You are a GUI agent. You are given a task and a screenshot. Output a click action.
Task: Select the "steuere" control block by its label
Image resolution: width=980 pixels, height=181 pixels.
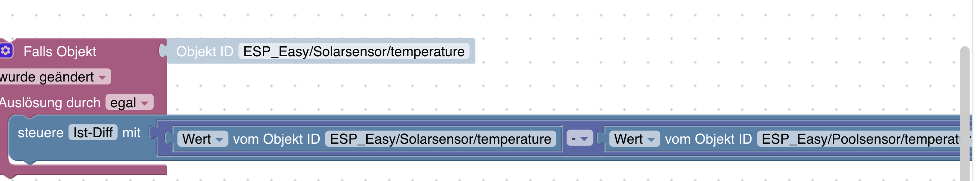(x=41, y=133)
